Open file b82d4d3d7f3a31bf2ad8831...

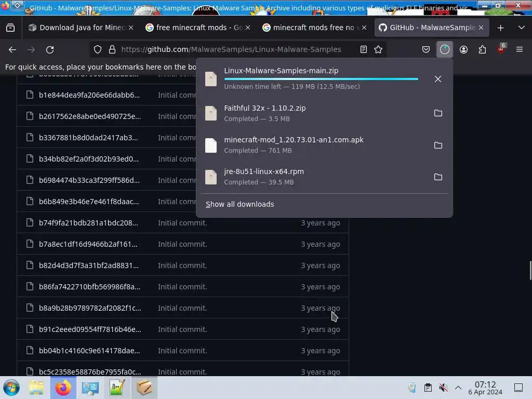pyautogui.click(x=89, y=265)
